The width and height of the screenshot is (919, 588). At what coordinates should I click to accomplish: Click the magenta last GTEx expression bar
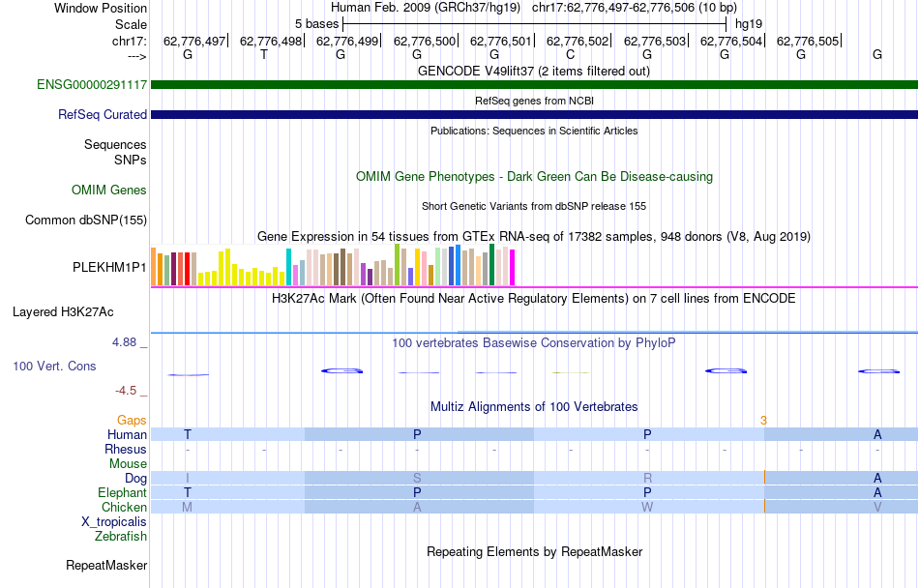pyautogui.click(x=513, y=268)
